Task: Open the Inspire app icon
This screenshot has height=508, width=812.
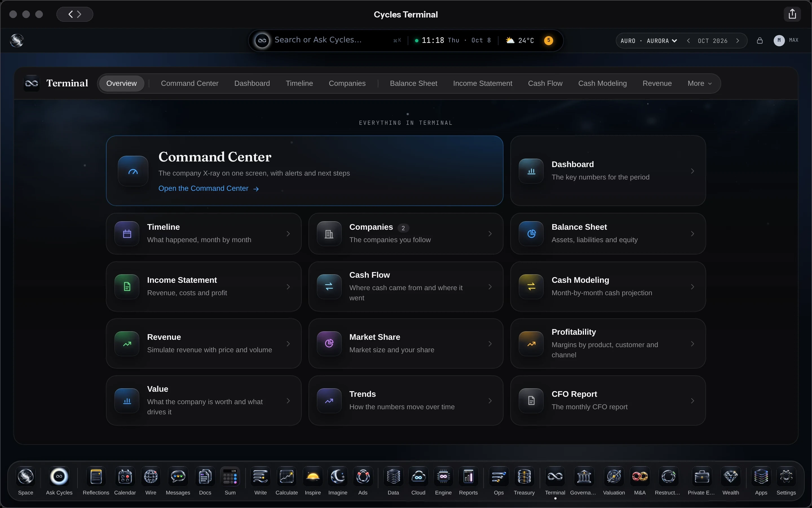Action: 313,476
